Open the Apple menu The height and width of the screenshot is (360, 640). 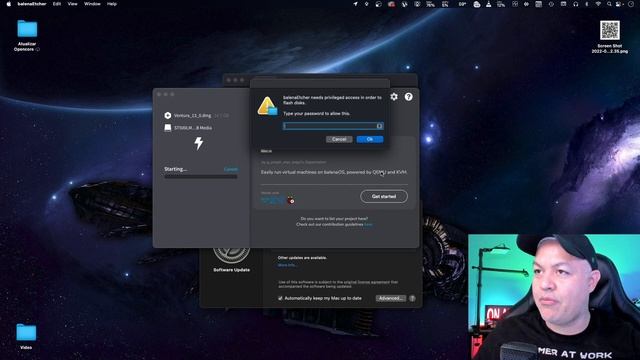click(x=8, y=4)
